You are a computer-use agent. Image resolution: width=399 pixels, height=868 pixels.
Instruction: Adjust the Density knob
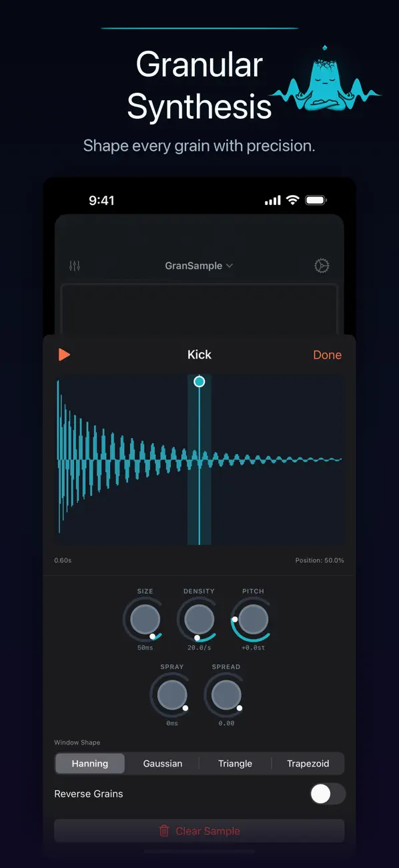[x=199, y=620]
